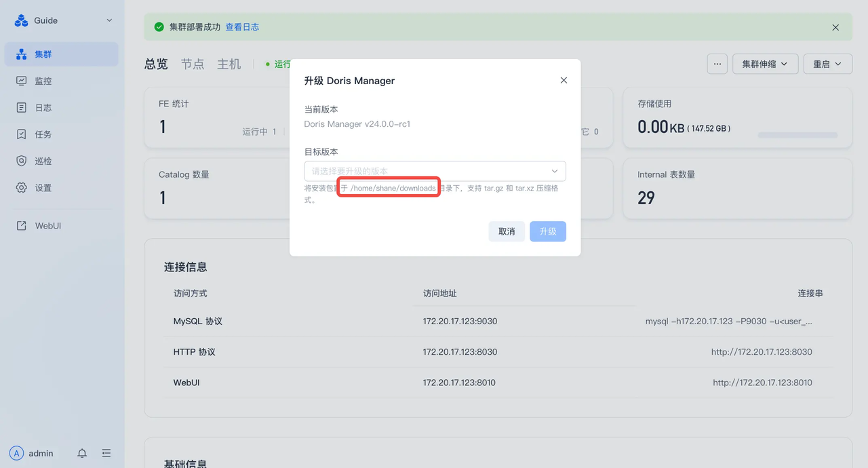Click the http://172.20.17.123:8010 connection string
Image resolution: width=868 pixels, height=468 pixels.
pyautogui.click(x=762, y=383)
